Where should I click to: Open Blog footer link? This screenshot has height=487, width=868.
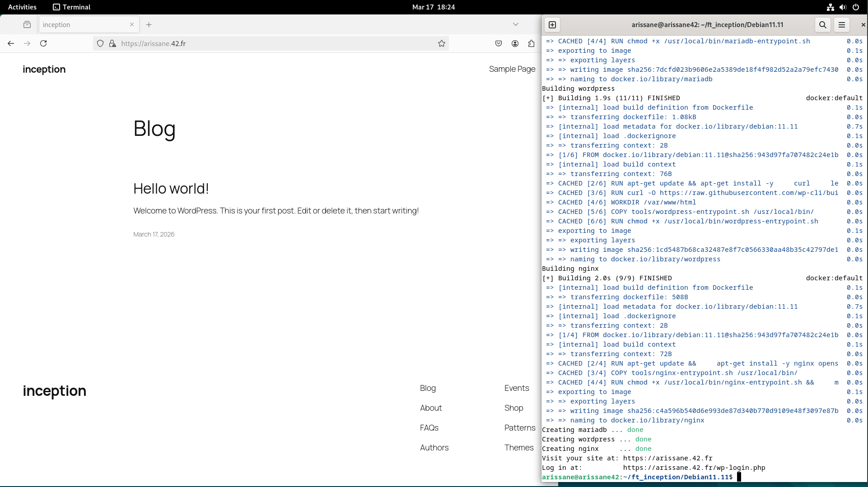pyautogui.click(x=428, y=388)
